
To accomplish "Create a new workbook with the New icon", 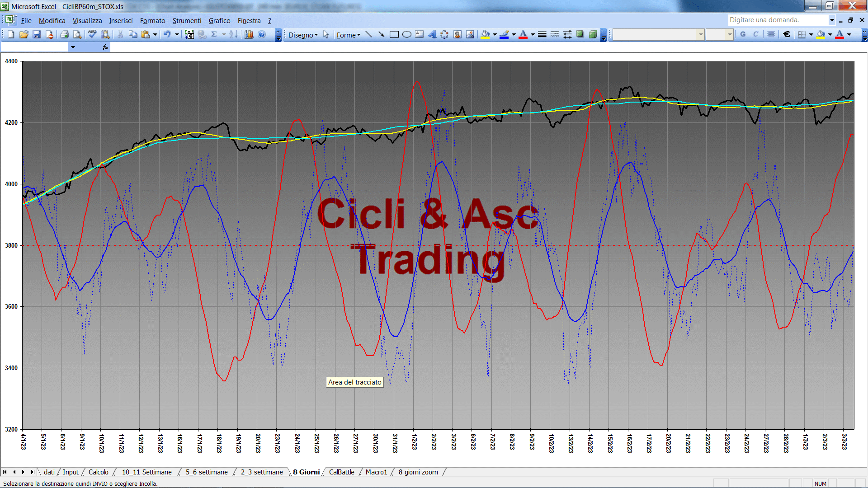I will click(x=11, y=34).
